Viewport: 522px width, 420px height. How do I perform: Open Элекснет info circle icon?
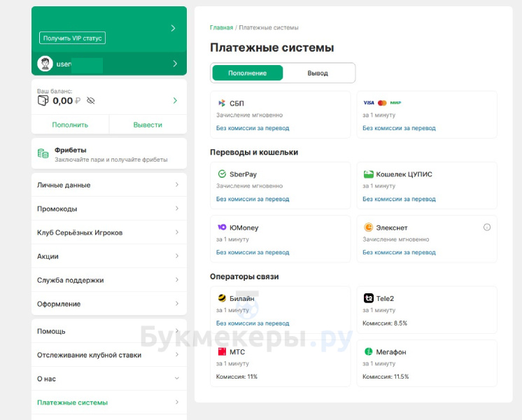click(x=487, y=227)
